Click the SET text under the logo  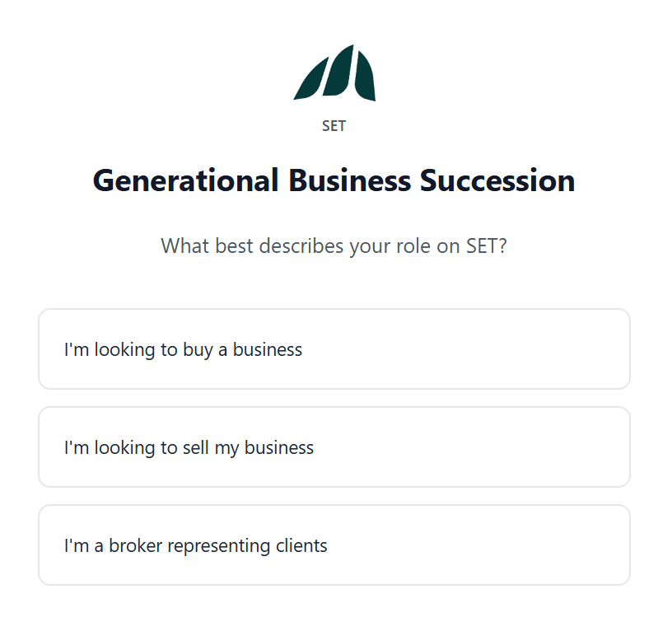click(x=334, y=126)
